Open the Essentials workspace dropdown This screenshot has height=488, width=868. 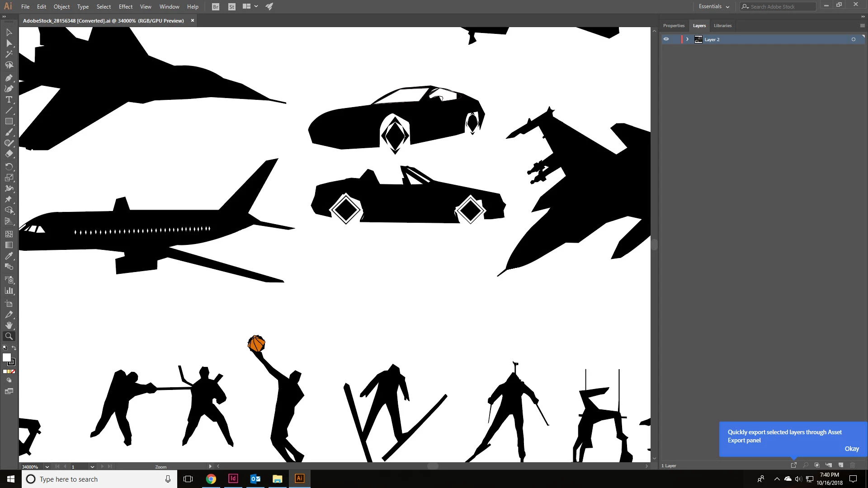(x=714, y=7)
